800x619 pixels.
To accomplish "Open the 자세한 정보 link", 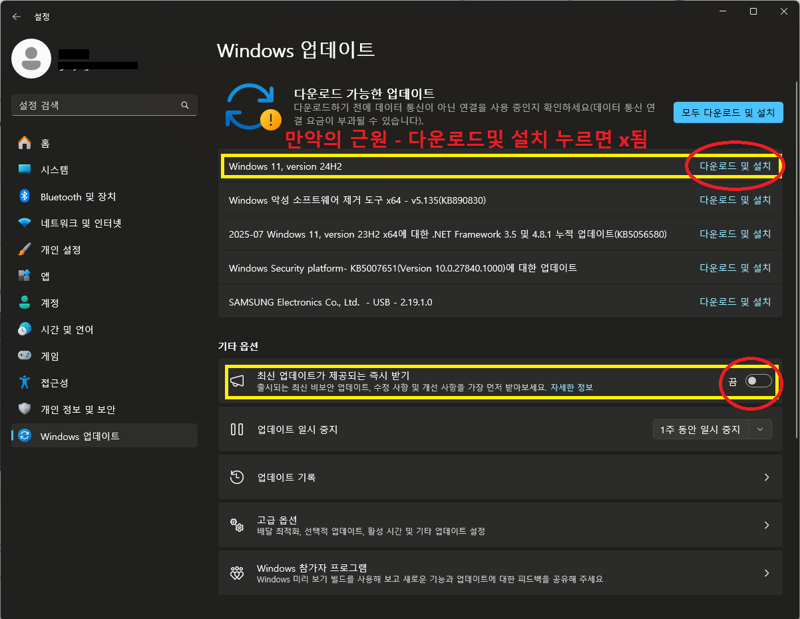I will (571, 387).
